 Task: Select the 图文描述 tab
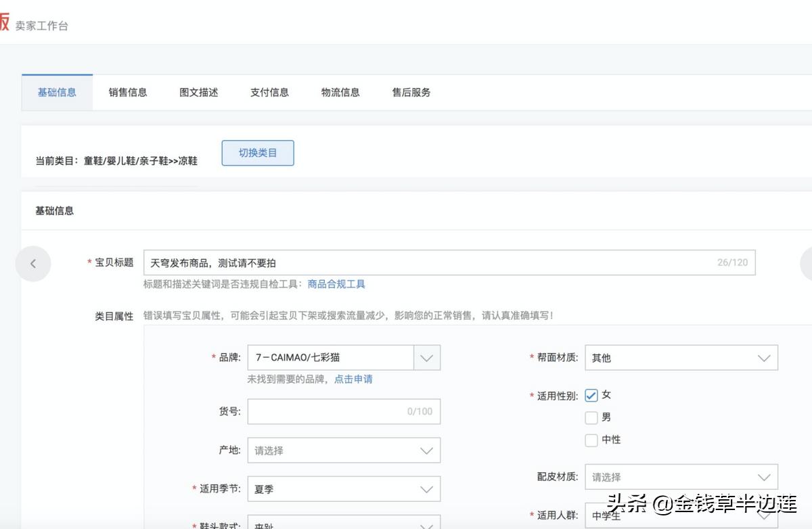pos(198,92)
